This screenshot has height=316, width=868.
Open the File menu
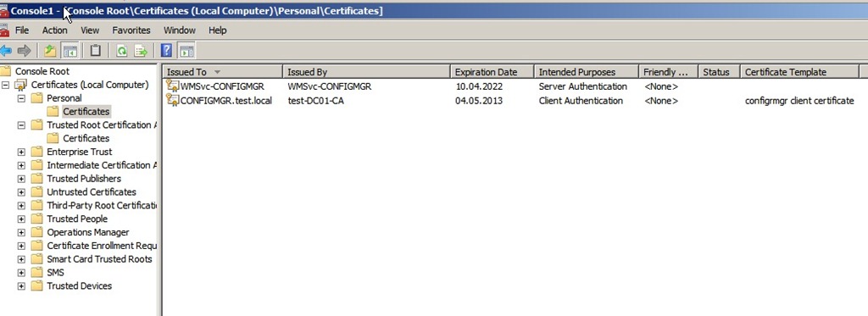(22, 30)
